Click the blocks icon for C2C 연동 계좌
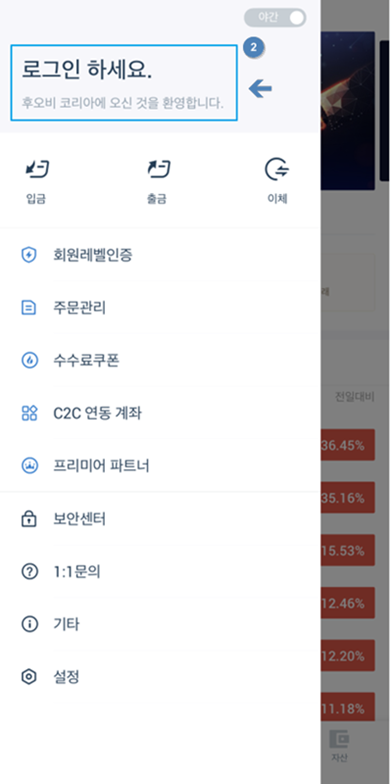391x784 pixels. click(x=29, y=413)
